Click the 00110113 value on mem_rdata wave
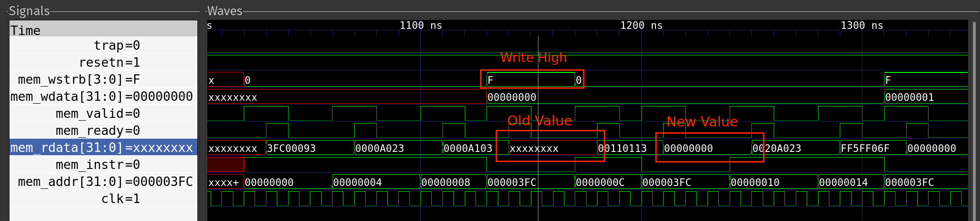Image resolution: width=980 pixels, height=221 pixels. [622, 148]
